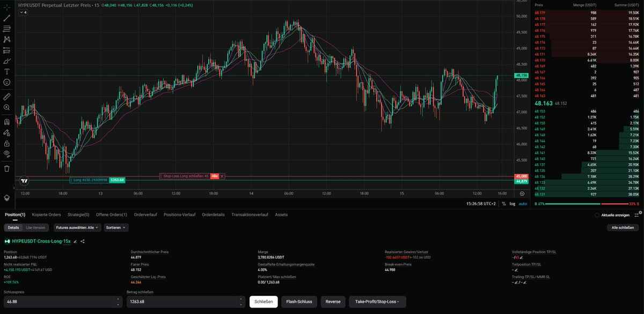
Task: Open the Offene Orders(1) tab
Action: (x=112, y=214)
